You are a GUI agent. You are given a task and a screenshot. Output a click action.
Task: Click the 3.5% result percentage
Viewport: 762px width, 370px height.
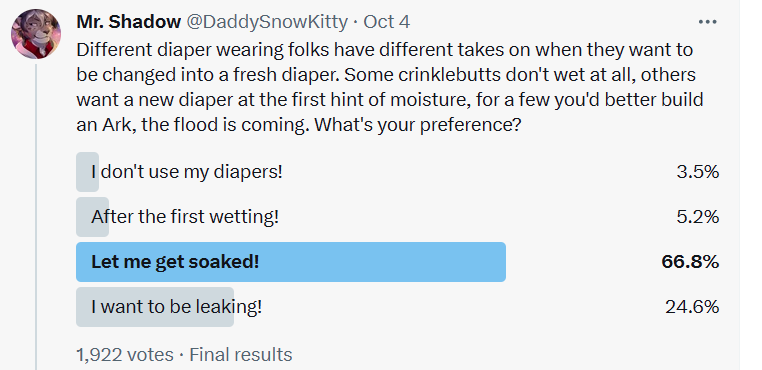[x=697, y=172]
